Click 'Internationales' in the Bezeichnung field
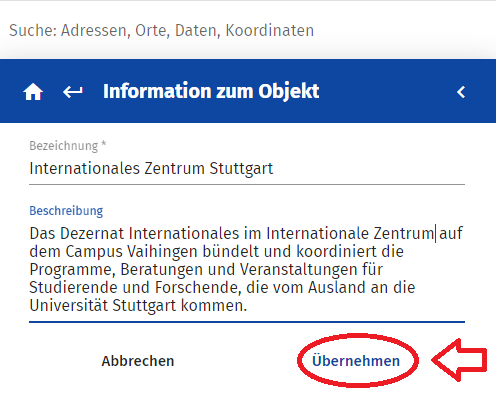The image size is (496, 405). pos(84,169)
